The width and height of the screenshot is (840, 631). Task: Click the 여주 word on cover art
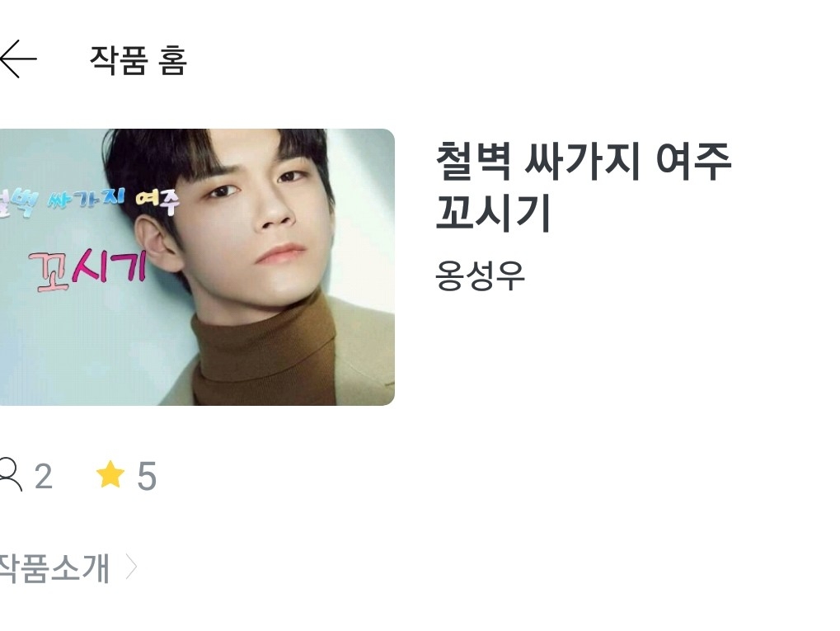coord(157,201)
